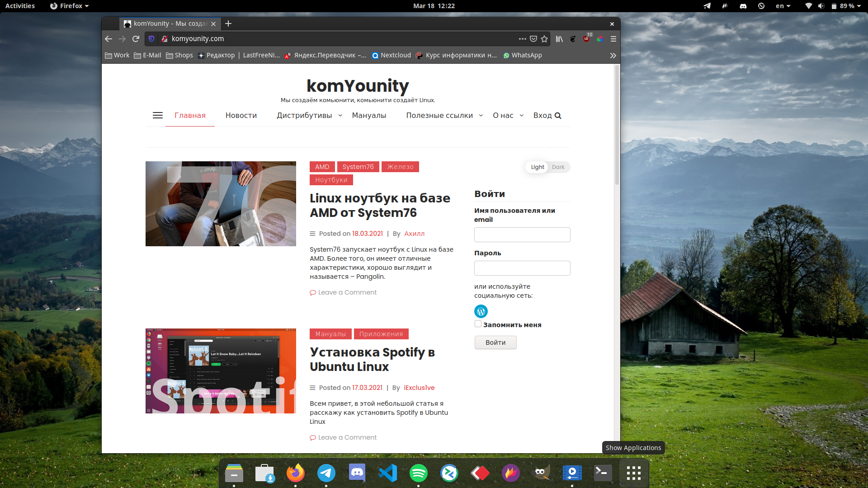Open Nextcloud bookmark
868x488 pixels.
[x=392, y=55]
